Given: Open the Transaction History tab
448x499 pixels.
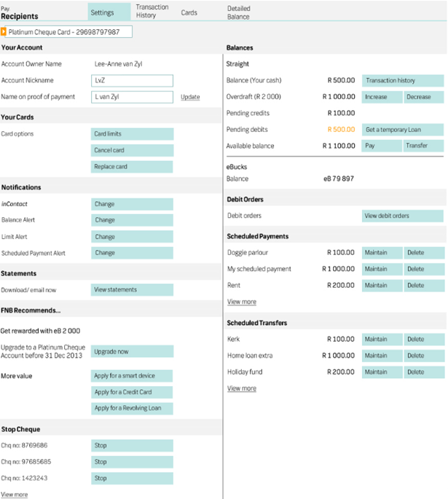Looking at the screenshot, I should (x=152, y=11).
